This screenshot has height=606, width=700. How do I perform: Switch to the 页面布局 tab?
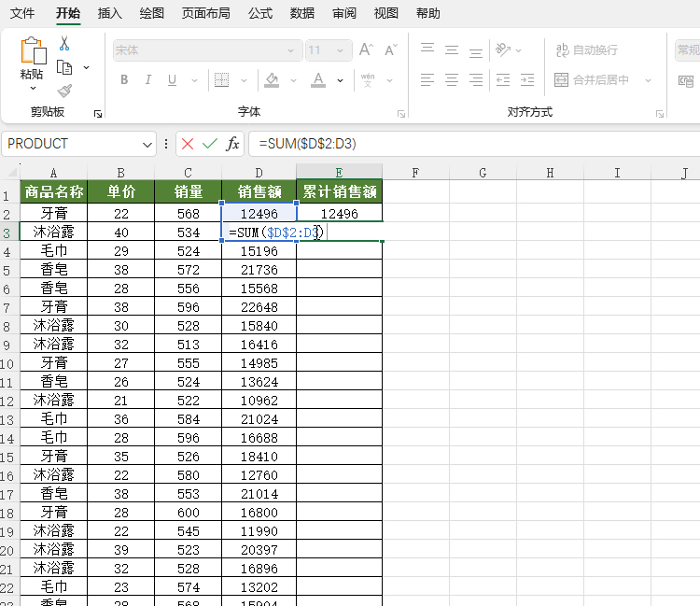(206, 13)
